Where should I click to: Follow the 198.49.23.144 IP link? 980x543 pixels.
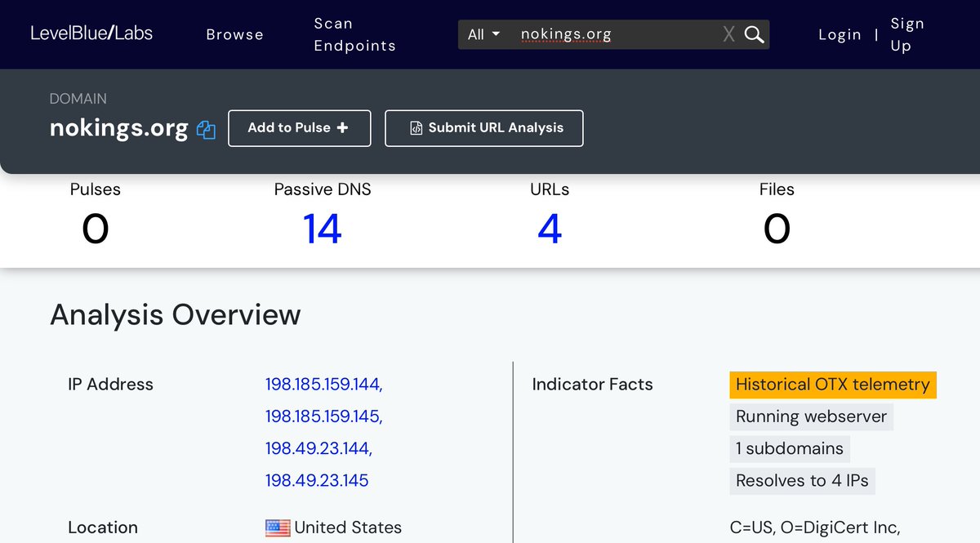point(318,448)
